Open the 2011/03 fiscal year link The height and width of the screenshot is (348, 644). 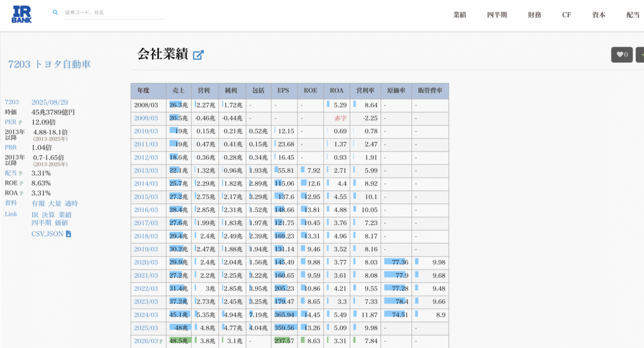click(x=146, y=144)
